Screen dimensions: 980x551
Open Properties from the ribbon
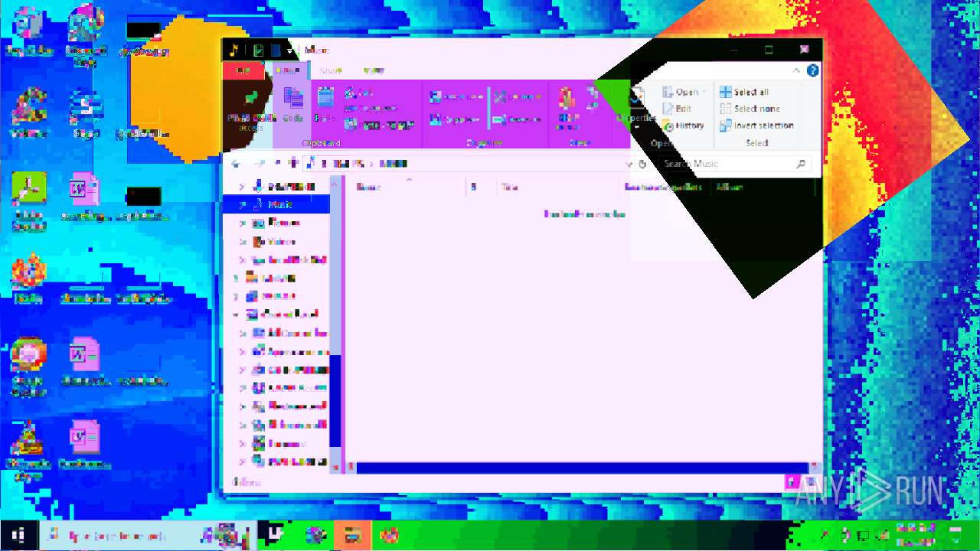pyautogui.click(x=635, y=107)
